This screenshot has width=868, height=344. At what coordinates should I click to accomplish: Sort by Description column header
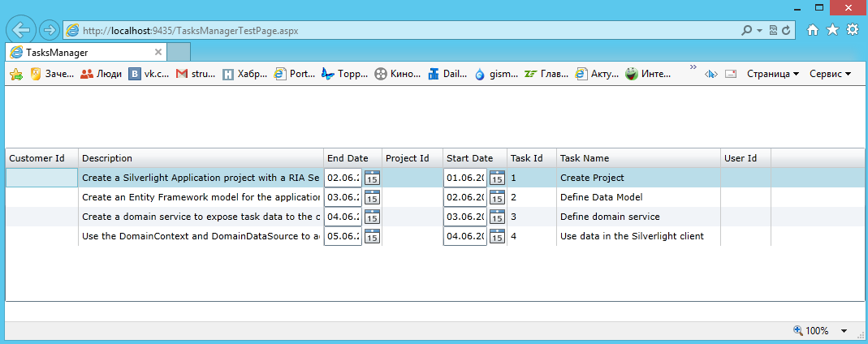(201, 158)
